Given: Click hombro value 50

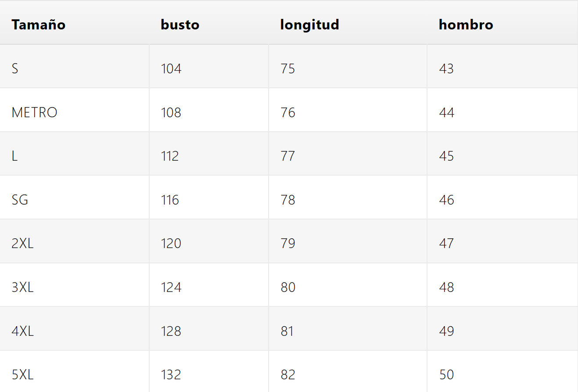Looking at the screenshot, I should (446, 375).
